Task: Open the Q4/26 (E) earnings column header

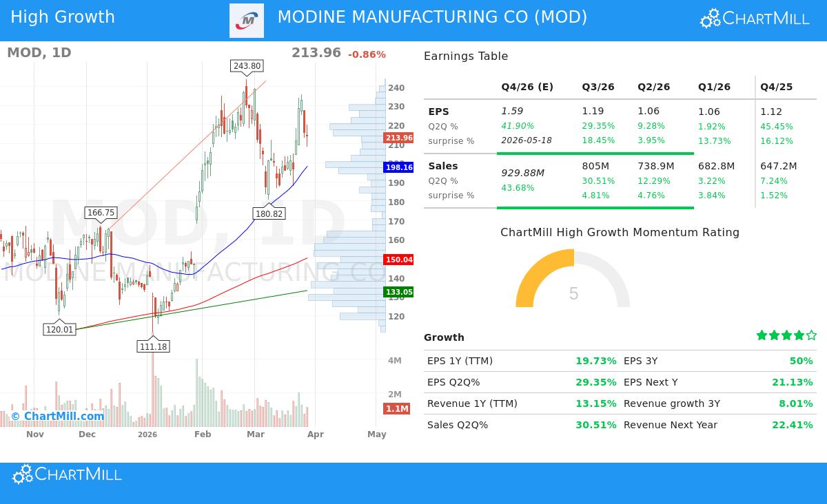Action: tap(528, 87)
